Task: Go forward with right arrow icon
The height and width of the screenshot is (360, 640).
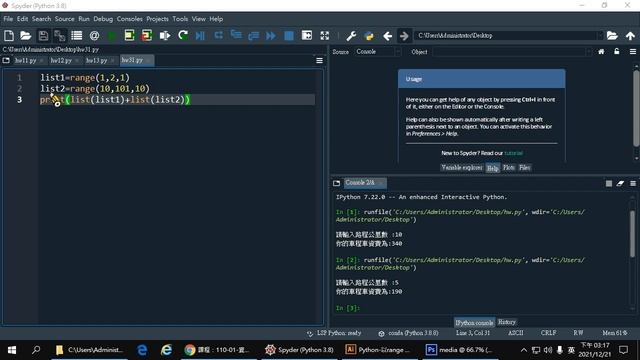Action: (404, 36)
